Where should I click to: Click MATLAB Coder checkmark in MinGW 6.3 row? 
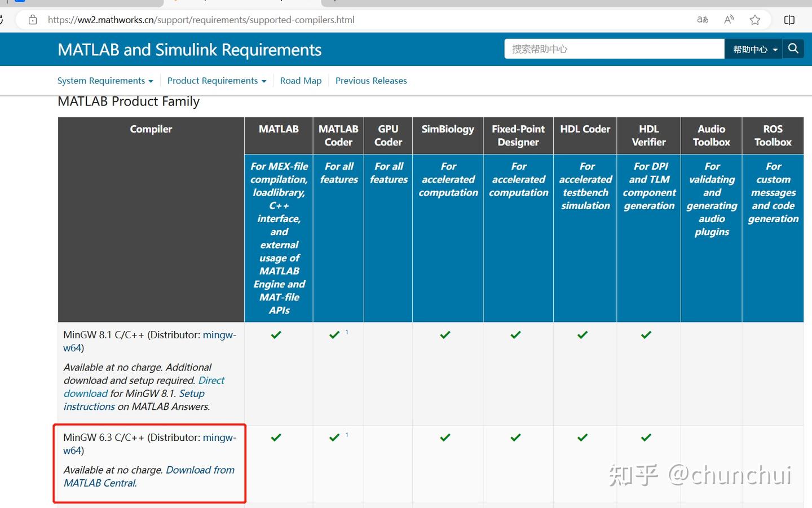334,438
